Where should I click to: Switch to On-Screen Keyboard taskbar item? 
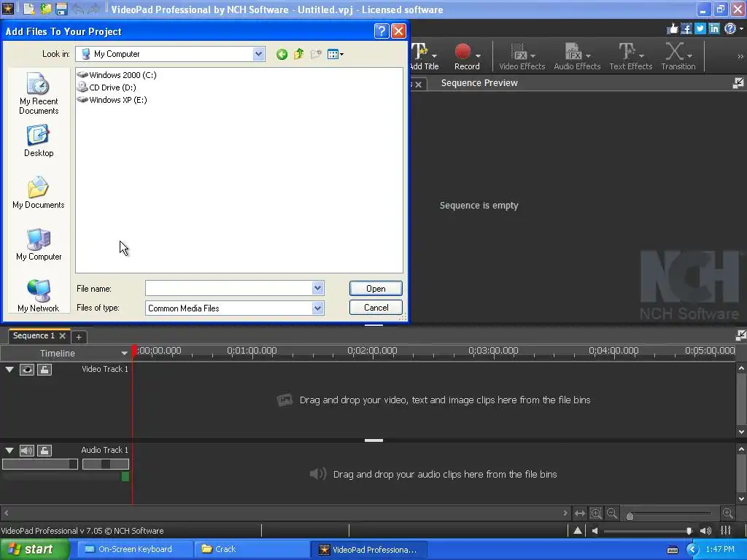pos(134,550)
